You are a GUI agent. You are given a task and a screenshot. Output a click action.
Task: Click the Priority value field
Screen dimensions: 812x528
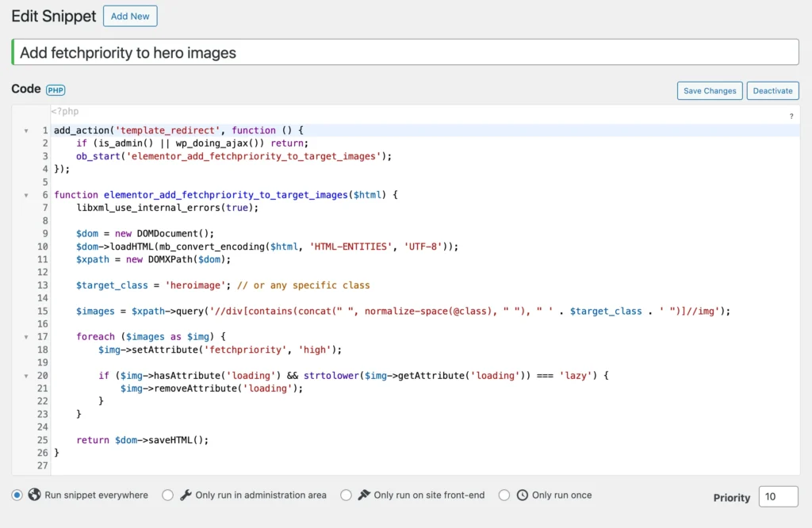coord(778,496)
